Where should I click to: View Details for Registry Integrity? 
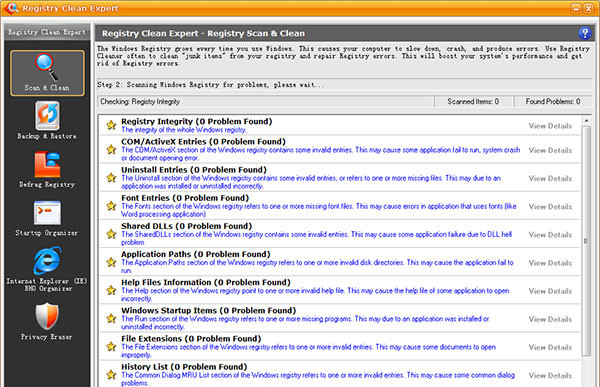pyautogui.click(x=550, y=126)
